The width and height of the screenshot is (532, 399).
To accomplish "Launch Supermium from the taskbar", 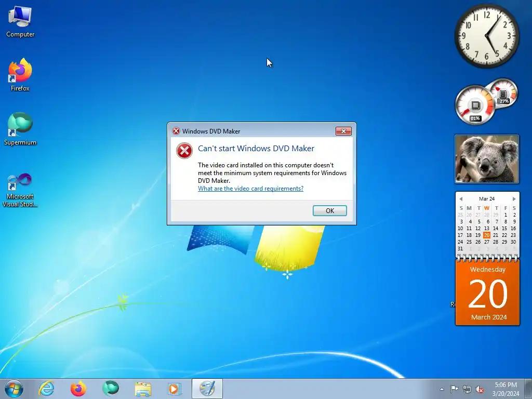I will 110,389.
